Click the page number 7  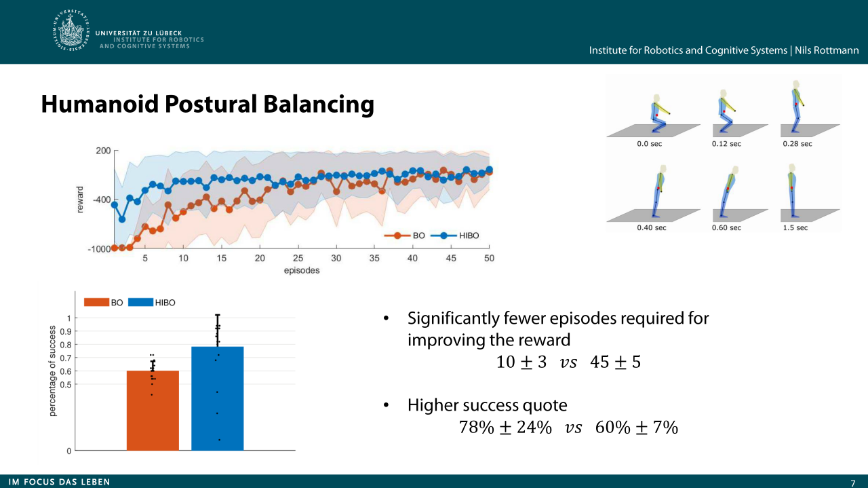pos(854,482)
